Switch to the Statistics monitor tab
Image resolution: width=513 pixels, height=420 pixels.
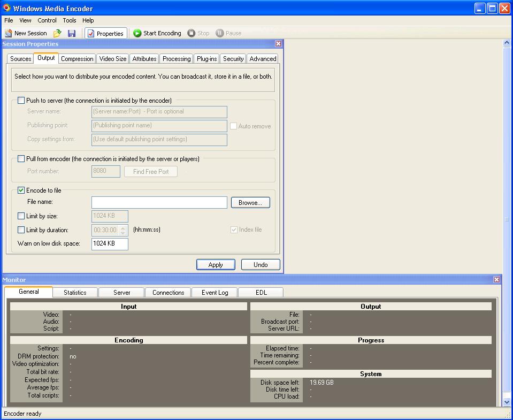pyautogui.click(x=75, y=293)
